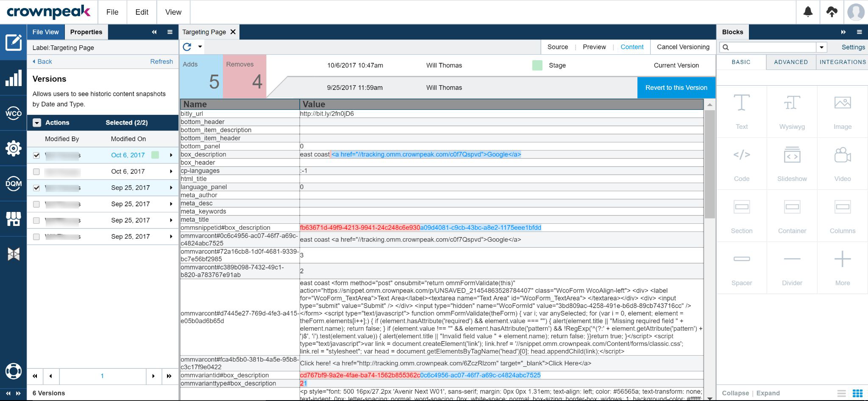Screen dimensions: 868x401
Task: Select the Slideshow block
Action: pos(792,164)
